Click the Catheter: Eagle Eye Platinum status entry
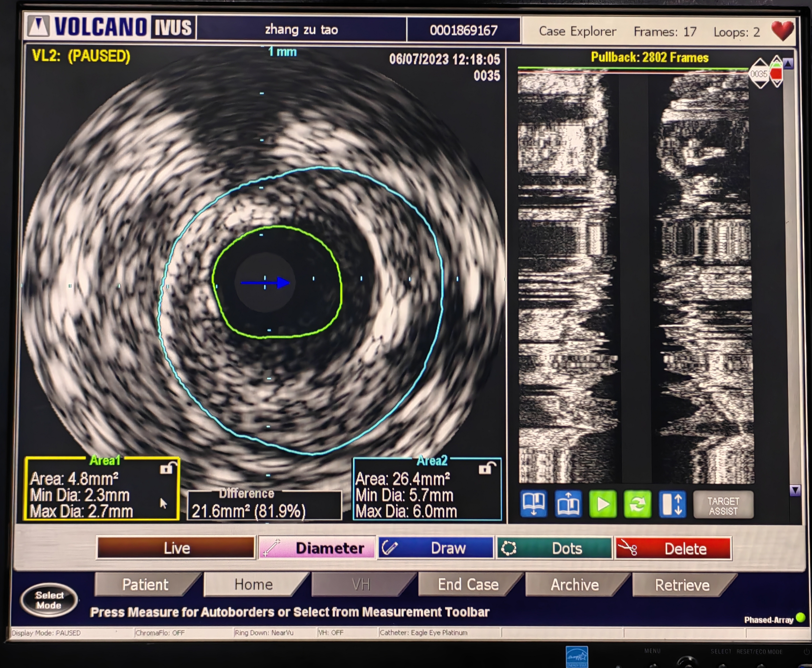This screenshot has width=812, height=668. tap(424, 633)
